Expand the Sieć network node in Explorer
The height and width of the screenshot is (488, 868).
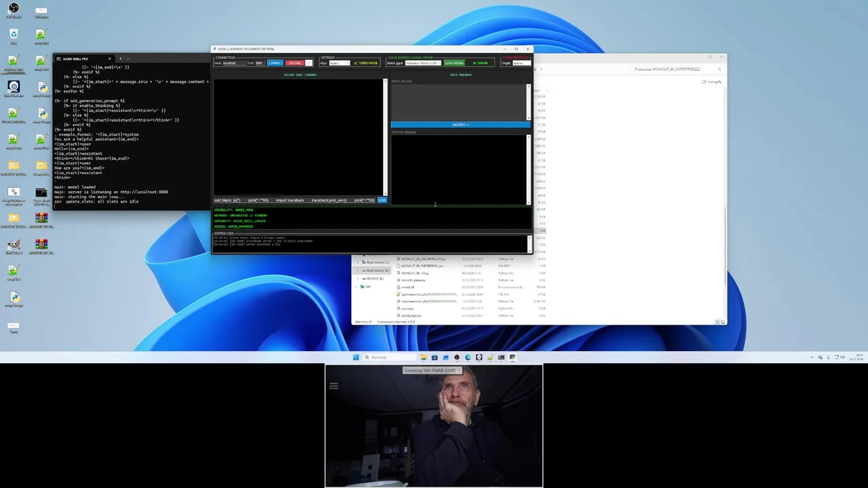point(356,287)
